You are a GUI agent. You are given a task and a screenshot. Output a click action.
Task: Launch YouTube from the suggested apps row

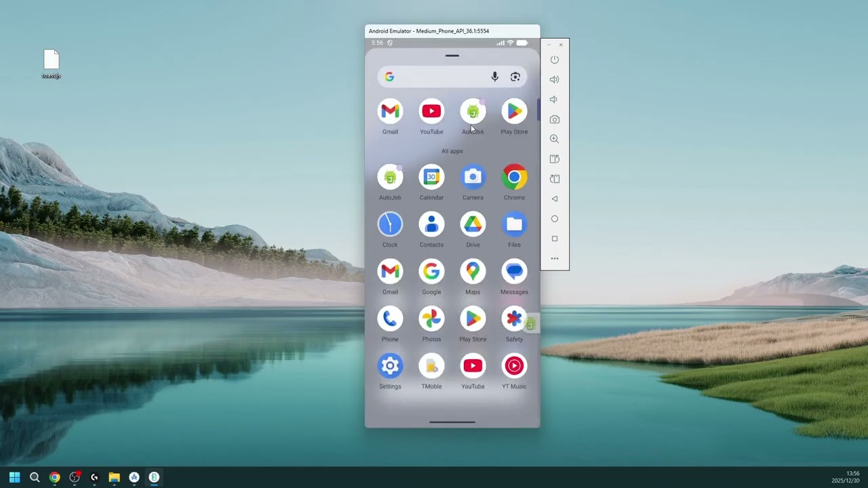(431, 112)
